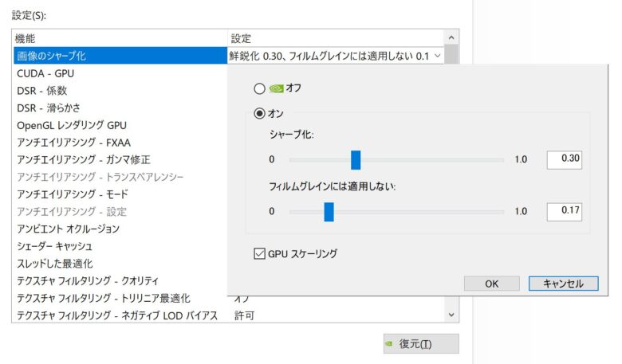Select the CUDA - GPU row
622x364 pixels.
120,73
